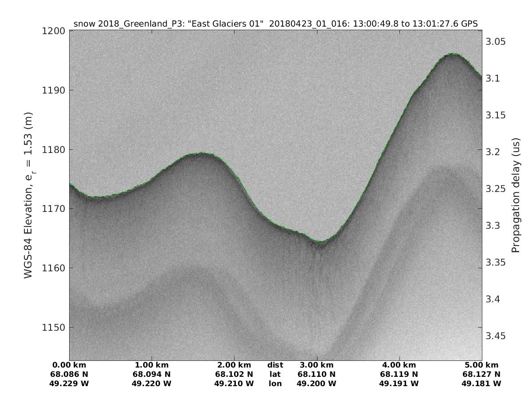532x399 pixels.
Task: Click the plot title text at top
Action: (275, 24)
